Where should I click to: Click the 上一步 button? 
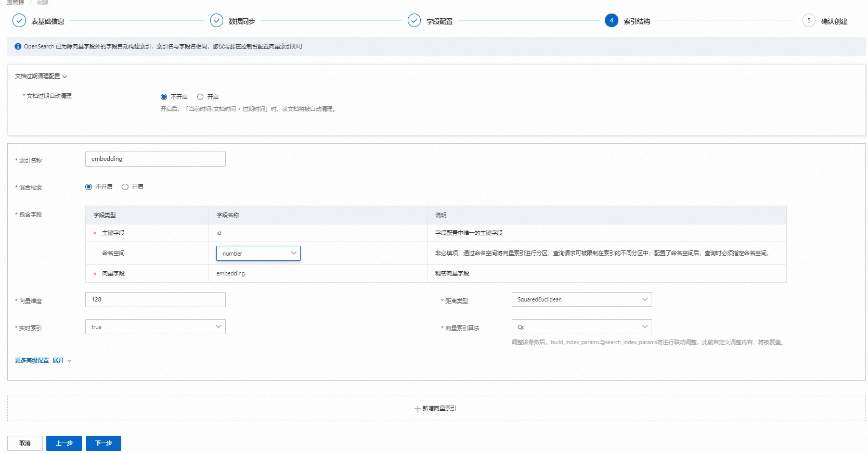pyautogui.click(x=64, y=444)
